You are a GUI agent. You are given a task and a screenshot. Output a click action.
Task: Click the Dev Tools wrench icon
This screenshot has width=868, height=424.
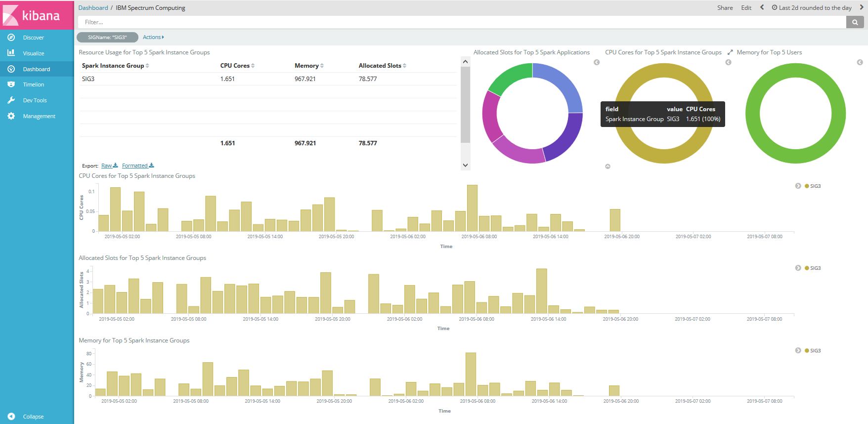click(x=11, y=100)
